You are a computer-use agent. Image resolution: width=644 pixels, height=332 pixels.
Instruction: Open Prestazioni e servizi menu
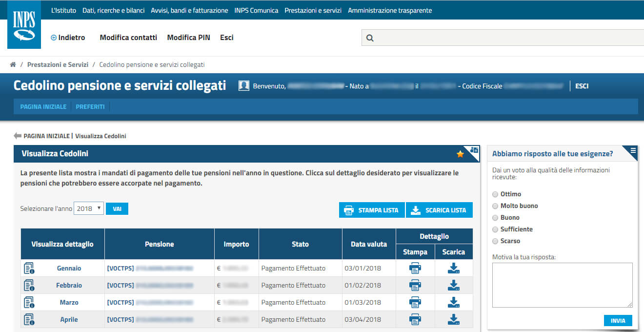(x=313, y=10)
